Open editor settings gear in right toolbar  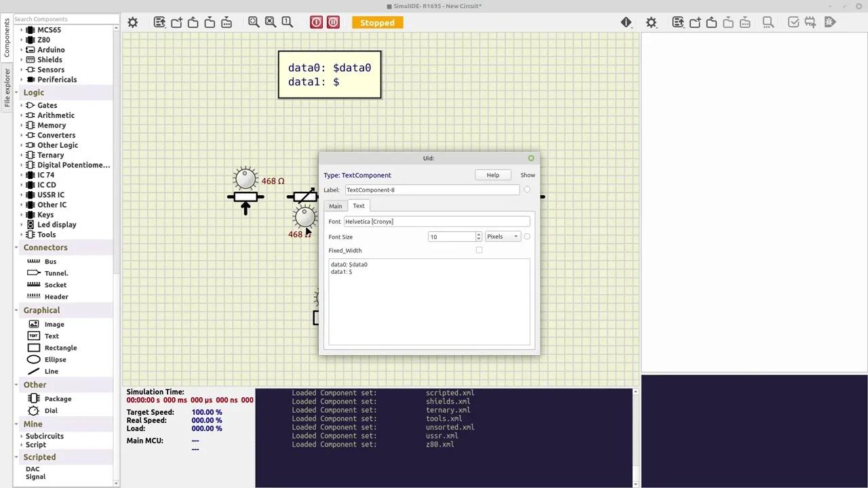tap(652, 22)
